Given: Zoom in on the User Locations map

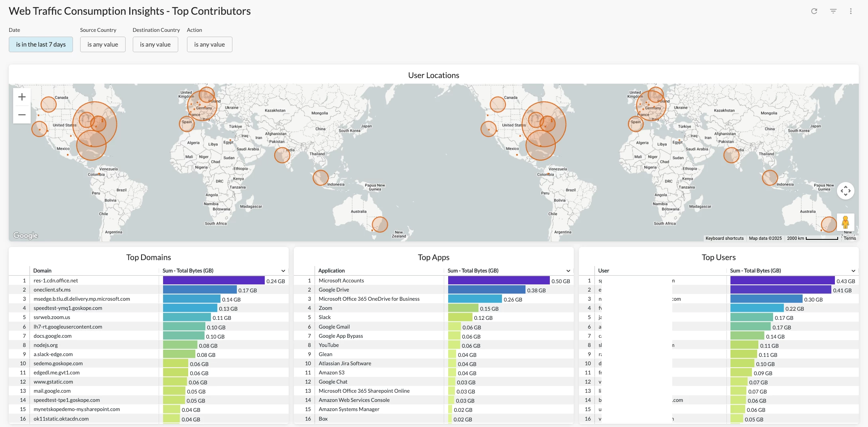Looking at the screenshot, I should click(x=22, y=97).
